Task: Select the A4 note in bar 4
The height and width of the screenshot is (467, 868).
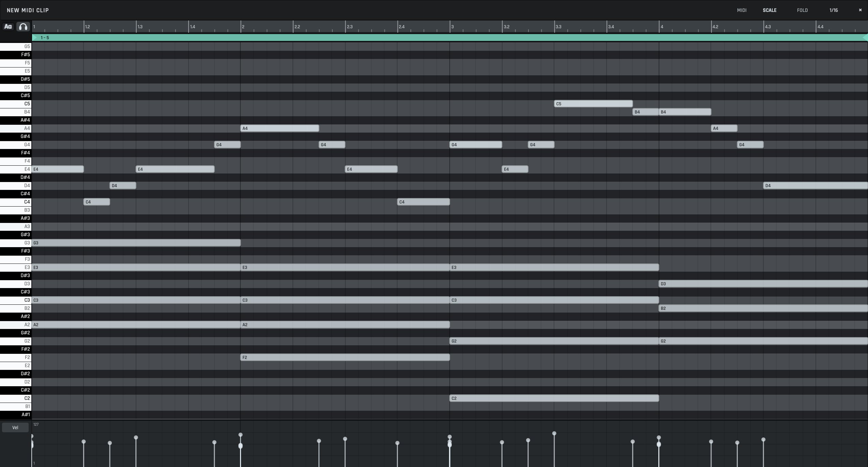Action: [x=724, y=128]
